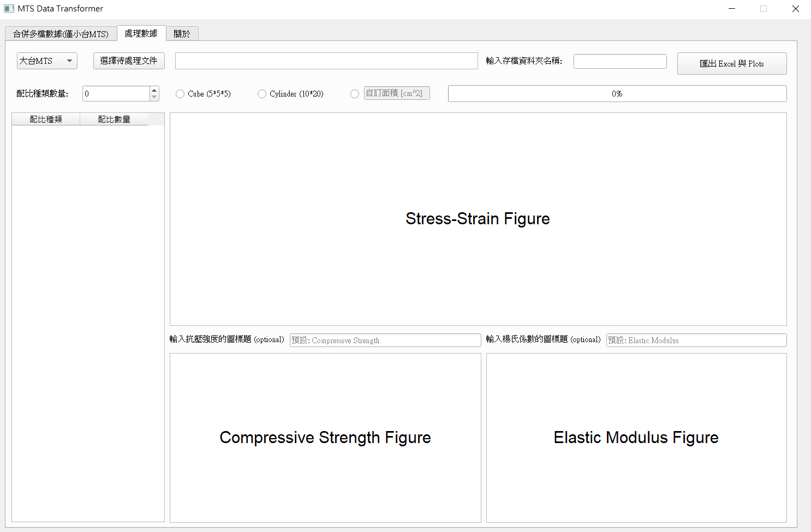This screenshot has height=532, width=811.
Task: Decrease 配比種類數量 with the down arrow
Action: point(154,97)
